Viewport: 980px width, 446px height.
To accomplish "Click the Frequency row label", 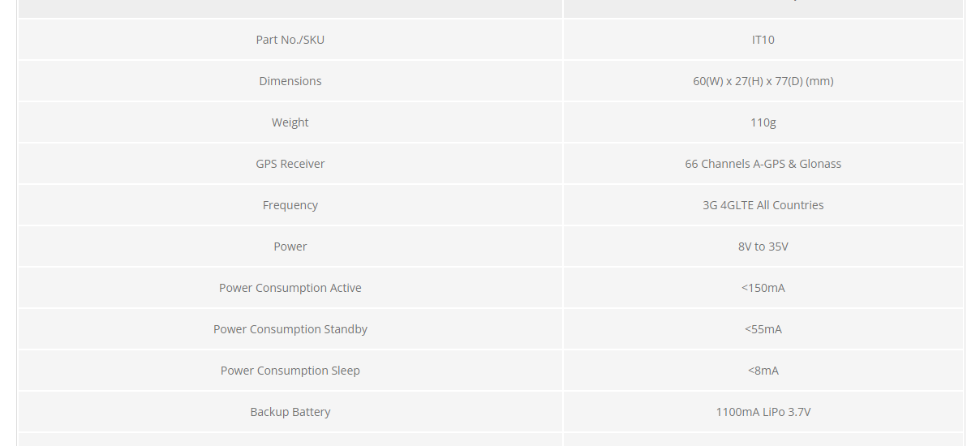I will 290,205.
